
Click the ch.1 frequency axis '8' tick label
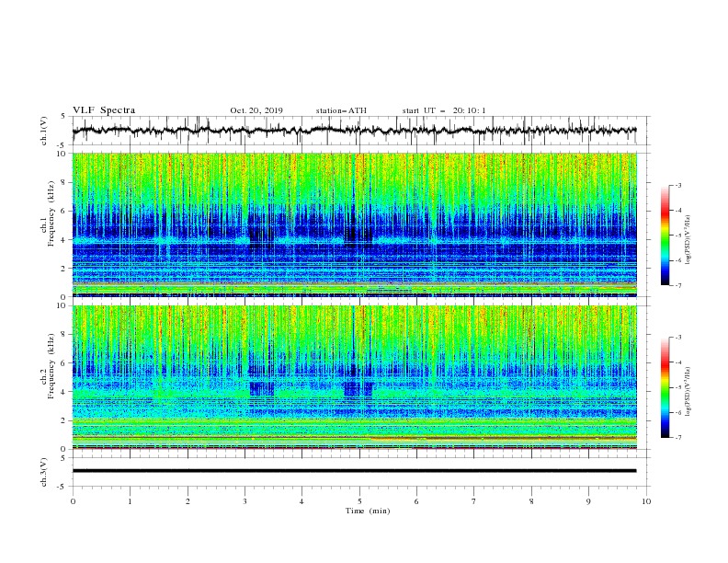pos(64,182)
